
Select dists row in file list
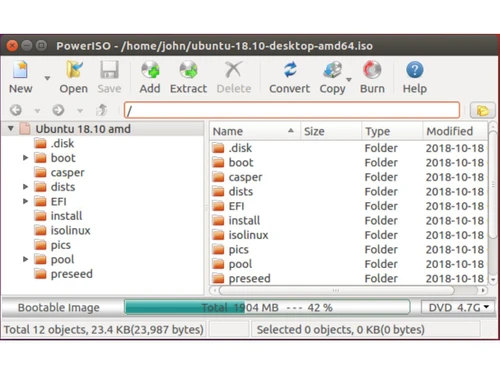(x=348, y=192)
